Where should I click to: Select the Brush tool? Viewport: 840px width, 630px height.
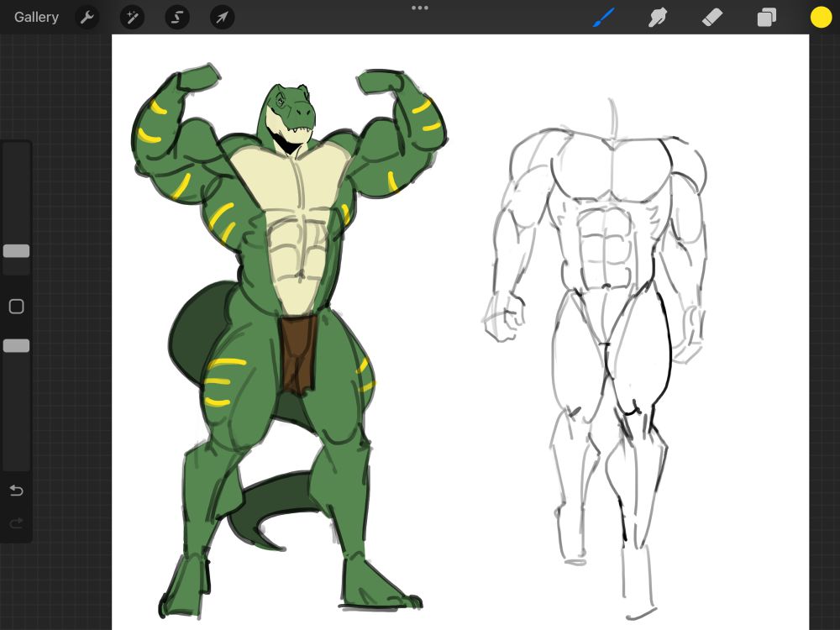(604, 17)
